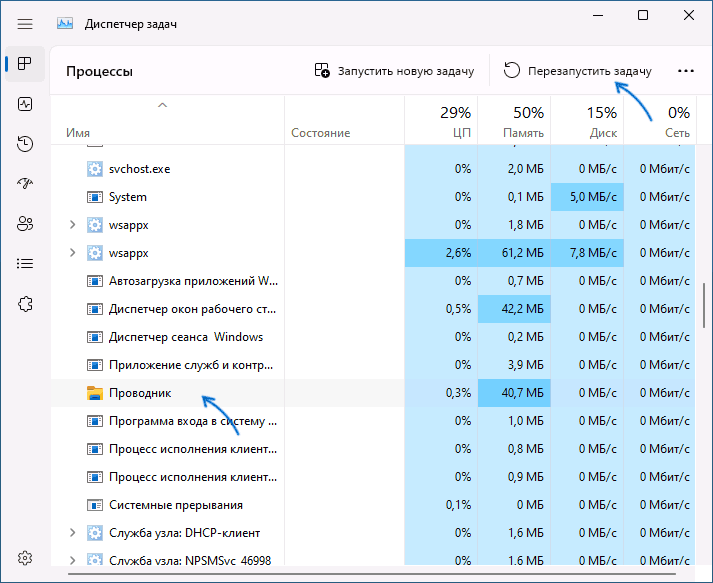Click the Автозагрузка приложений process icon
The image size is (713, 583).
click(95, 281)
